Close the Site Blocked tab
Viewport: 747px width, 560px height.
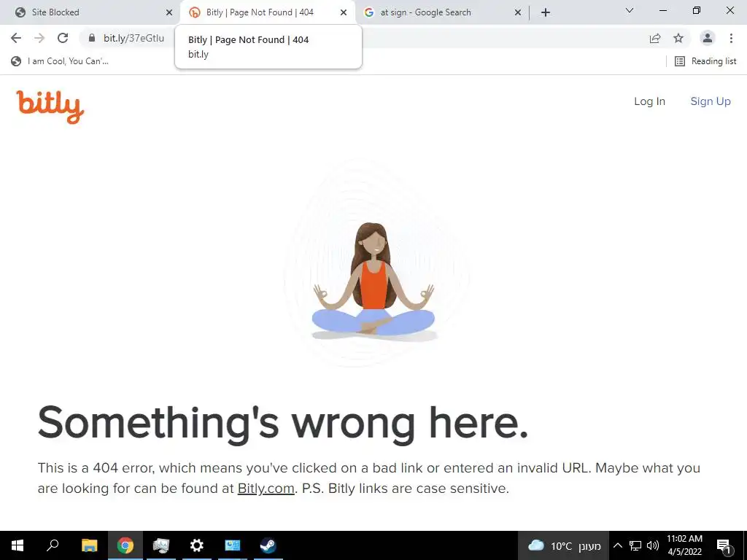169,13
